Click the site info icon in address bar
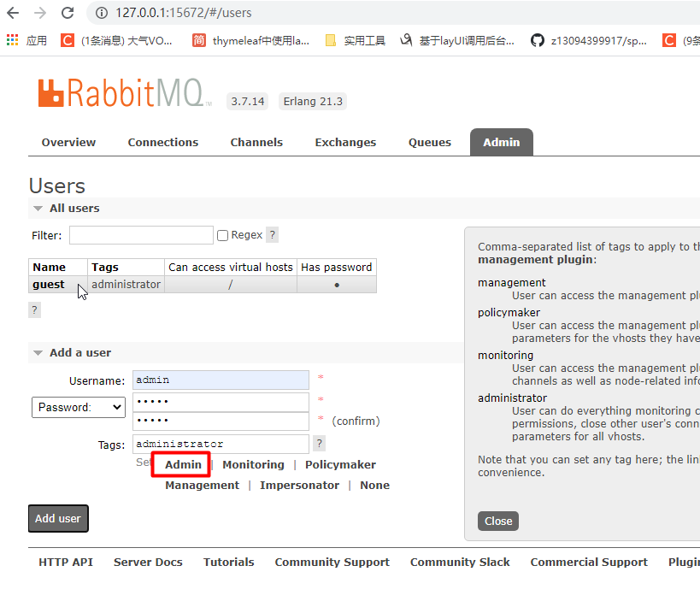 (102, 13)
